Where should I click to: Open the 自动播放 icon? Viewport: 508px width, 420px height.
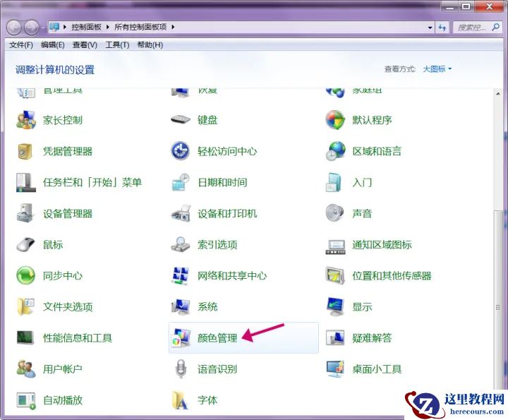pos(26,400)
